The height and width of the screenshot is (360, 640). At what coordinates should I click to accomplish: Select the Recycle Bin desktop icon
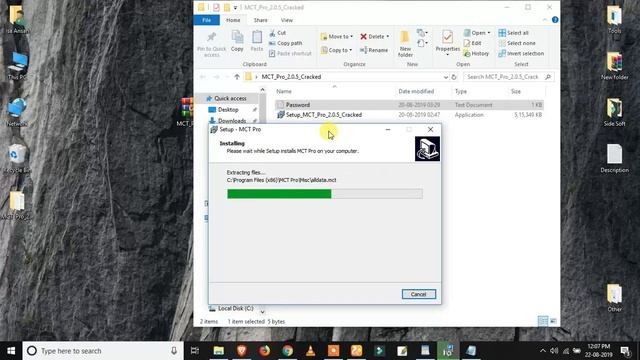click(17, 159)
